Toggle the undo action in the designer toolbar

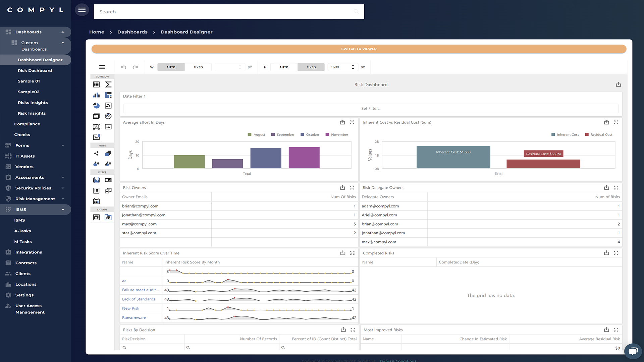click(x=123, y=67)
